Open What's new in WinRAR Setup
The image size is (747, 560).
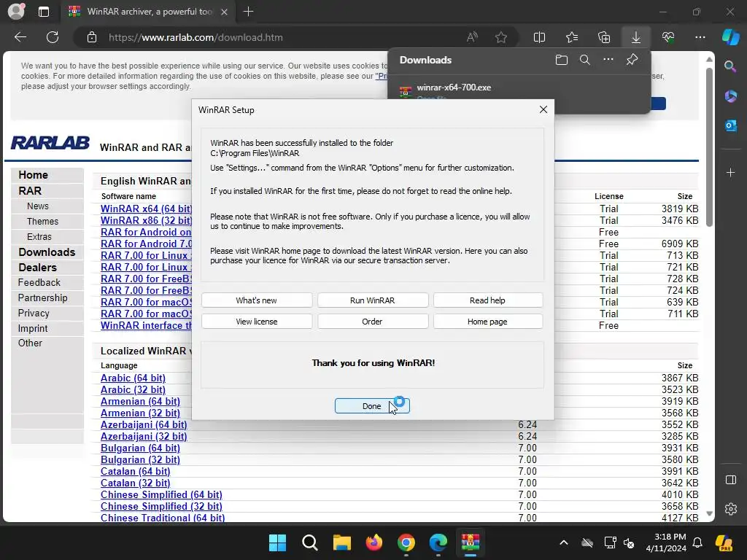[256, 300]
